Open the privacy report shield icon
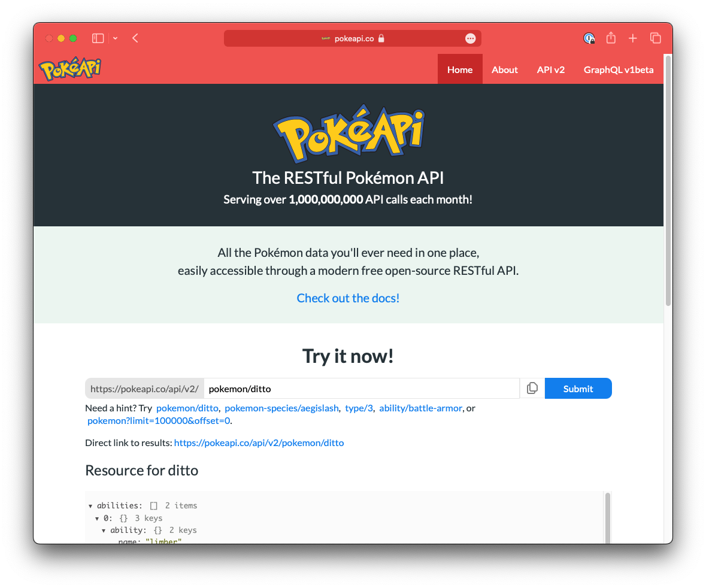The image size is (706, 588). 589,38
